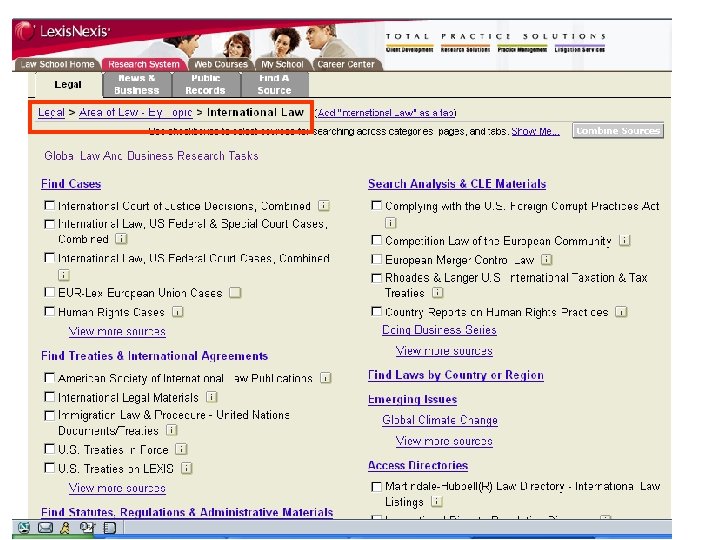The width and height of the screenshot is (720, 540).
Task: Click the LexisNexis logo
Action: (62, 31)
